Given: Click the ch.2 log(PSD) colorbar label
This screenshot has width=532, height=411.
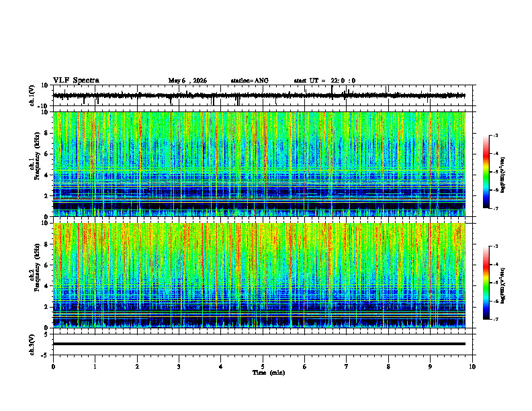Looking at the screenshot, I should click(503, 286).
